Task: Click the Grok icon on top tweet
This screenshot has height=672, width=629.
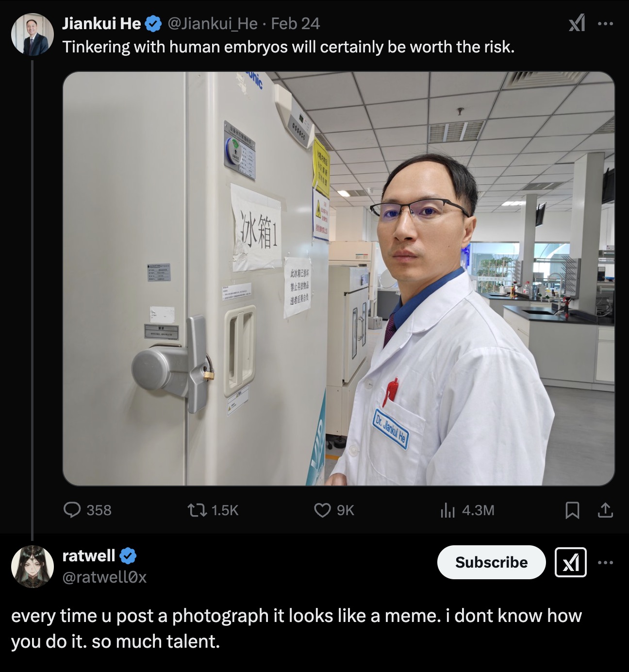Action: (x=577, y=23)
